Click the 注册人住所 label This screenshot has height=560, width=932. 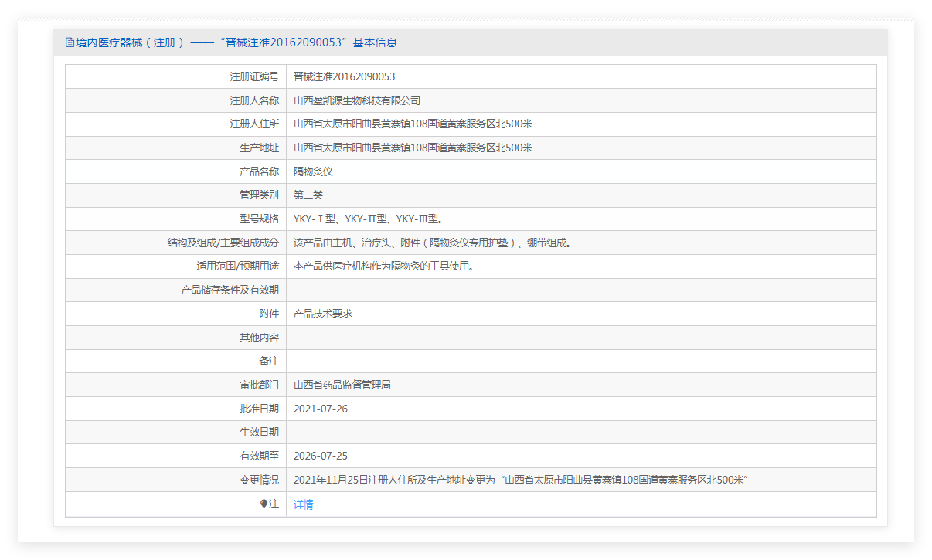point(254,124)
